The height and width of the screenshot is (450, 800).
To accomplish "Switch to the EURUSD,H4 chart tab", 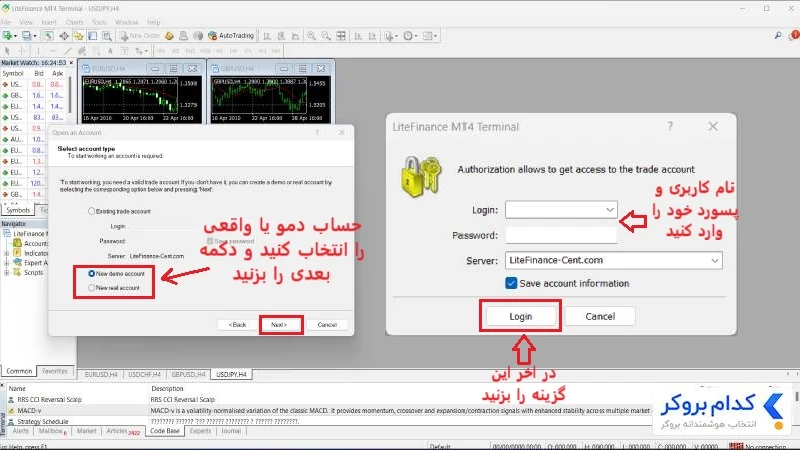I will pos(101,374).
